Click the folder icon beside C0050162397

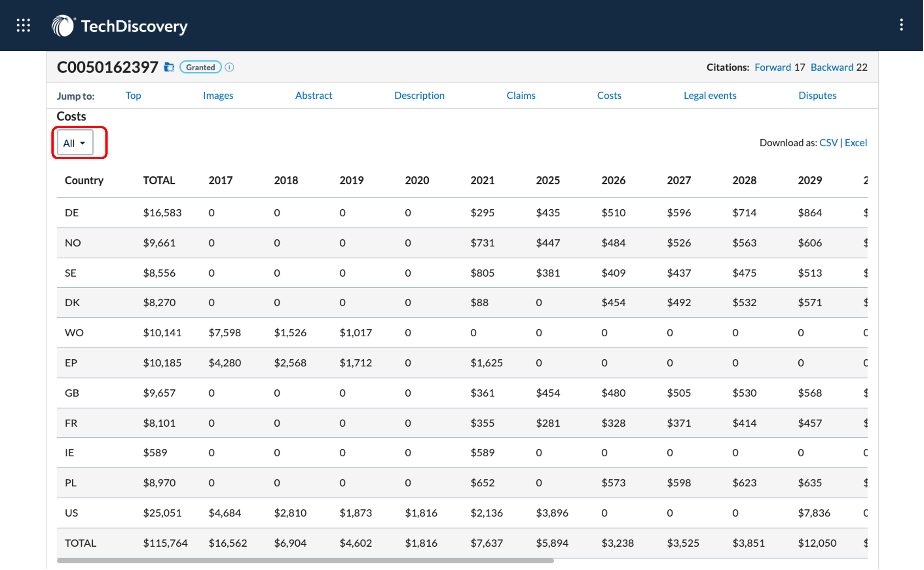pyautogui.click(x=169, y=67)
